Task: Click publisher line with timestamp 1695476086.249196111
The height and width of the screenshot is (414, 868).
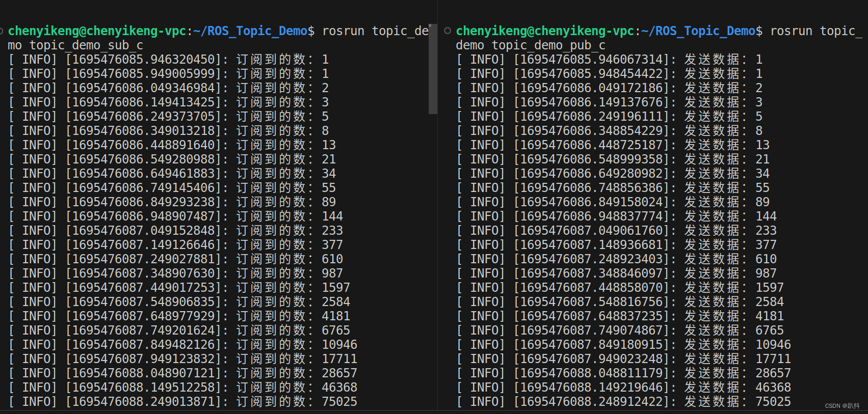Action: (610, 117)
